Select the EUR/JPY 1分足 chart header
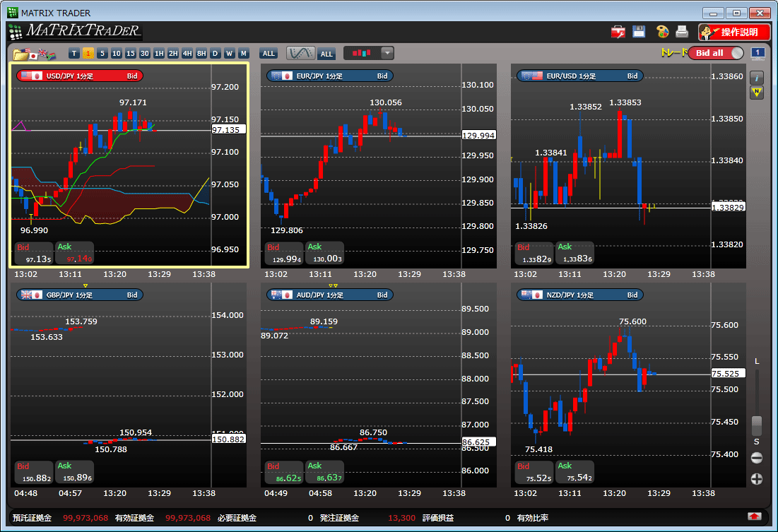 coord(330,76)
